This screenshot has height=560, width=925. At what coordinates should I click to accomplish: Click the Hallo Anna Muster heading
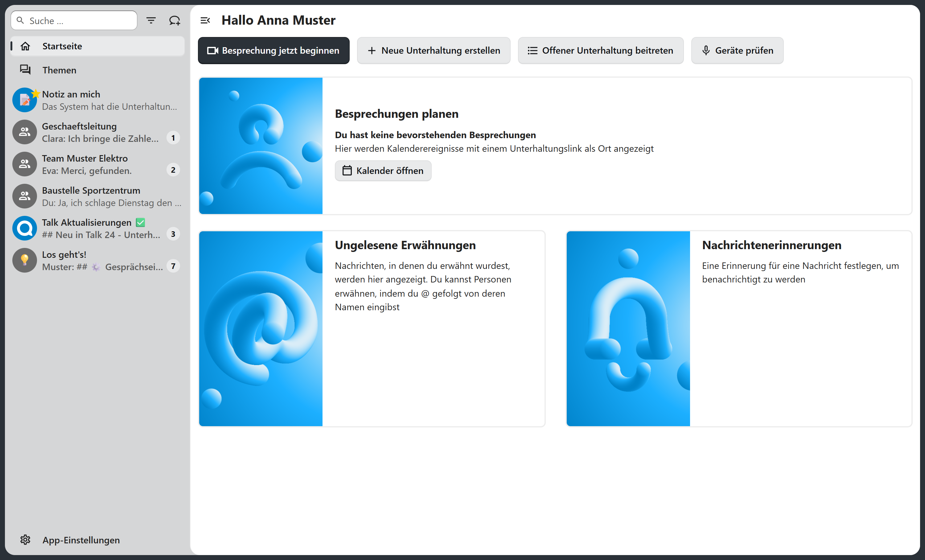click(x=278, y=20)
